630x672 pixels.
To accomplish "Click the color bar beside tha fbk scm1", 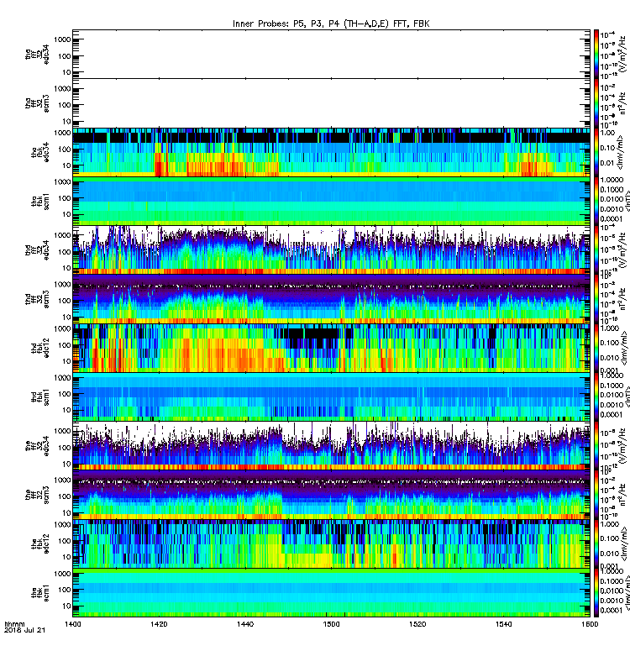I will coord(596,201).
